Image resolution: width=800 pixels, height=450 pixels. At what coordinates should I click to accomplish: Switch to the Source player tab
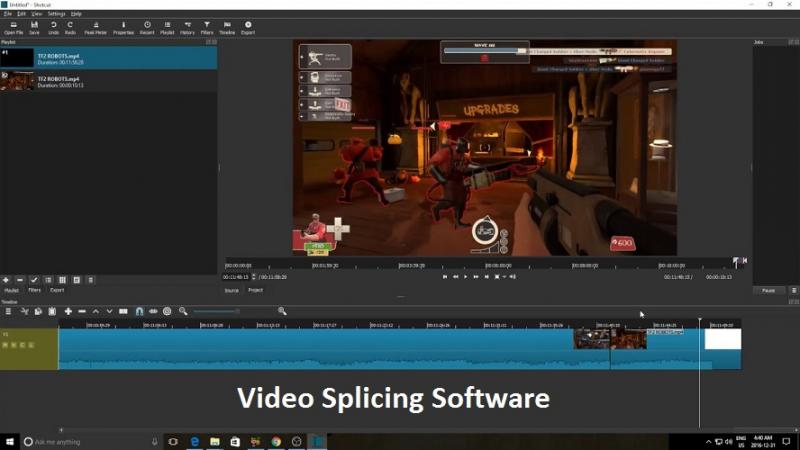tap(232, 290)
